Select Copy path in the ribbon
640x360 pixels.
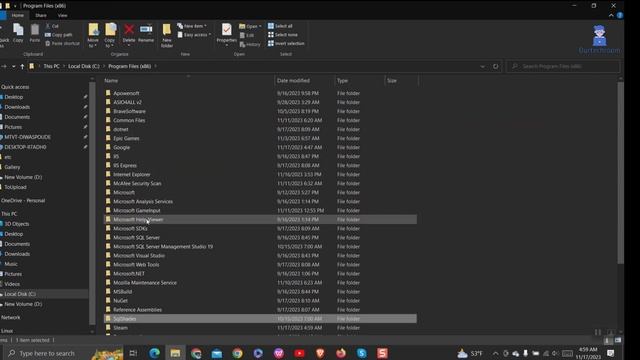(x=58, y=35)
